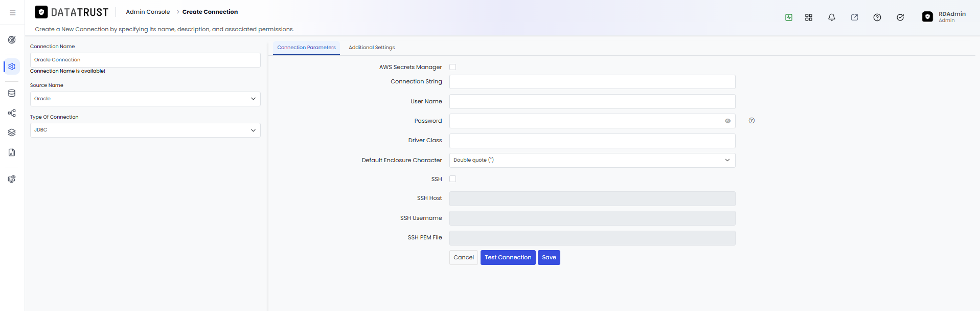The image size is (980, 311).
Task: Click the external link share icon
Action: click(854, 17)
